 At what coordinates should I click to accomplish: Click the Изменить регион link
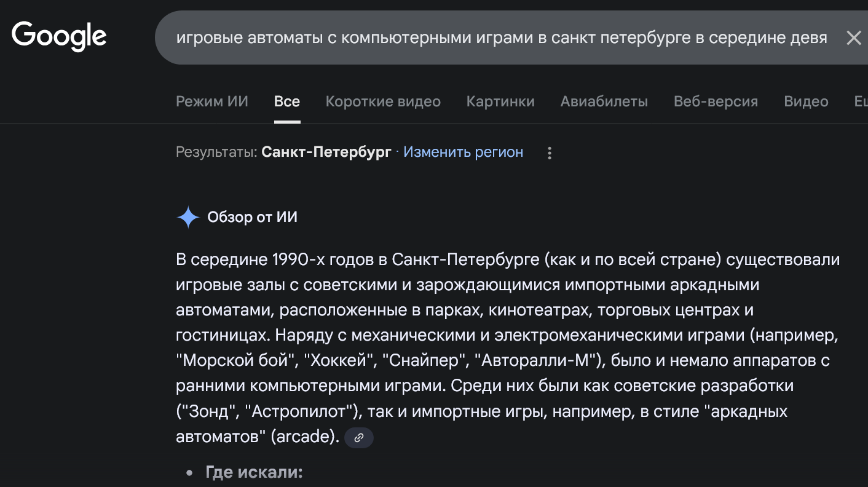click(x=463, y=152)
